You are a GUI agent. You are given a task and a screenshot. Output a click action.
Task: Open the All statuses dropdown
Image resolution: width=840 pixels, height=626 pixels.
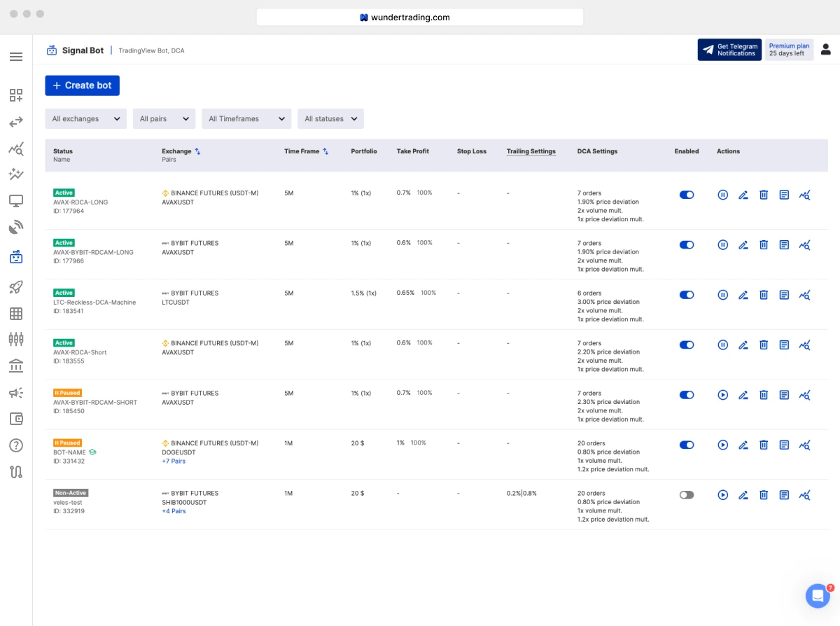click(x=330, y=119)
